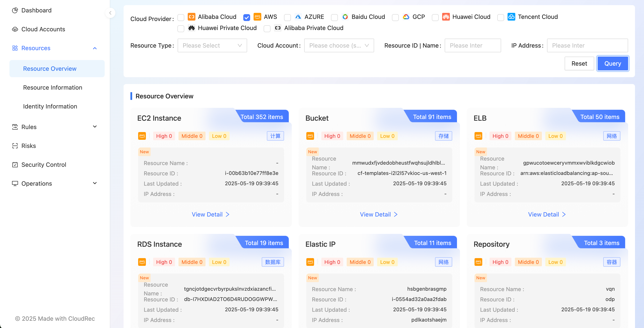The height and width of the screenshot is (328, 644).
Task: Check the Huawei Private Cloud checkbox
Action: pyautogui.click(x=181, y=29)
